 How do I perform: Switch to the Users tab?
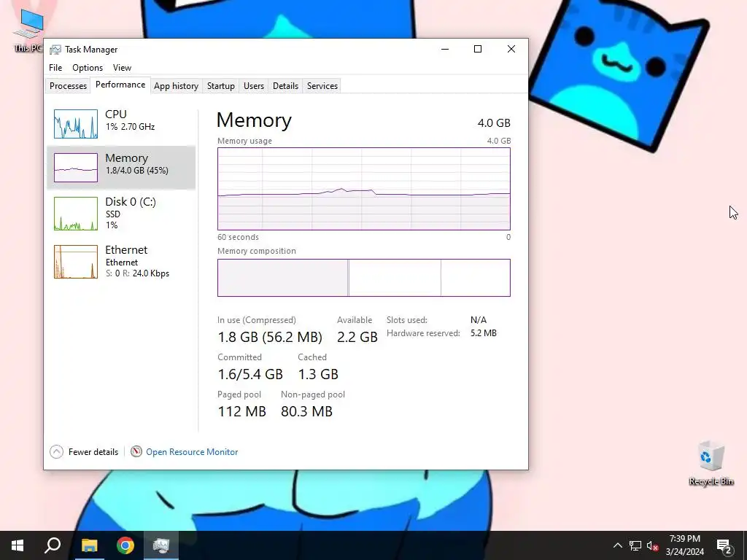[x=253, y=86]
